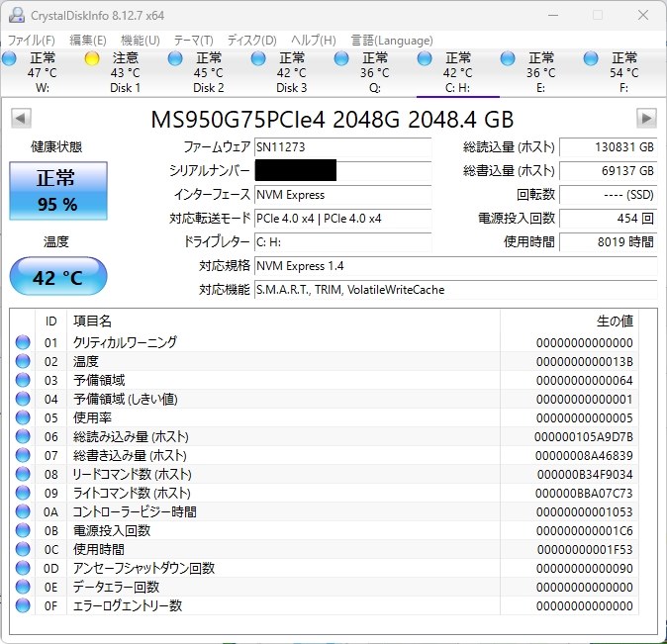Click the blue status orb on row 05
Viewport: 667px width, 644px height.
pos(23,417)
